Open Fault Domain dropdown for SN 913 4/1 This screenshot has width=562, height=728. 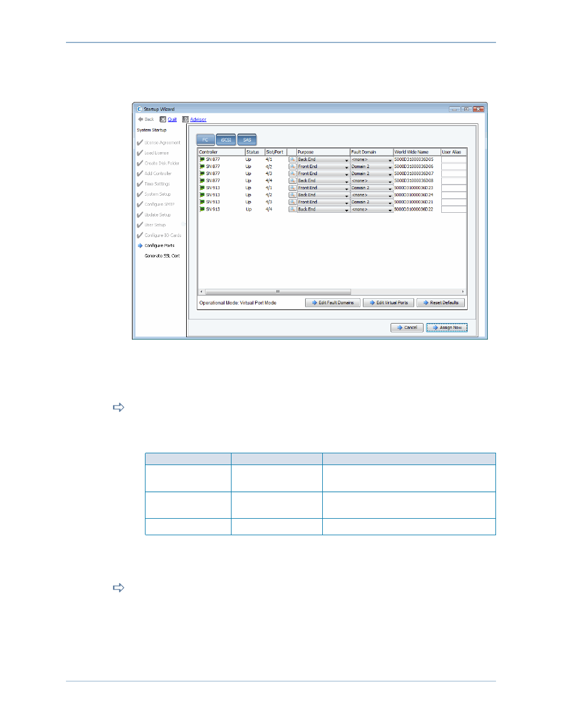pos(372,188)
